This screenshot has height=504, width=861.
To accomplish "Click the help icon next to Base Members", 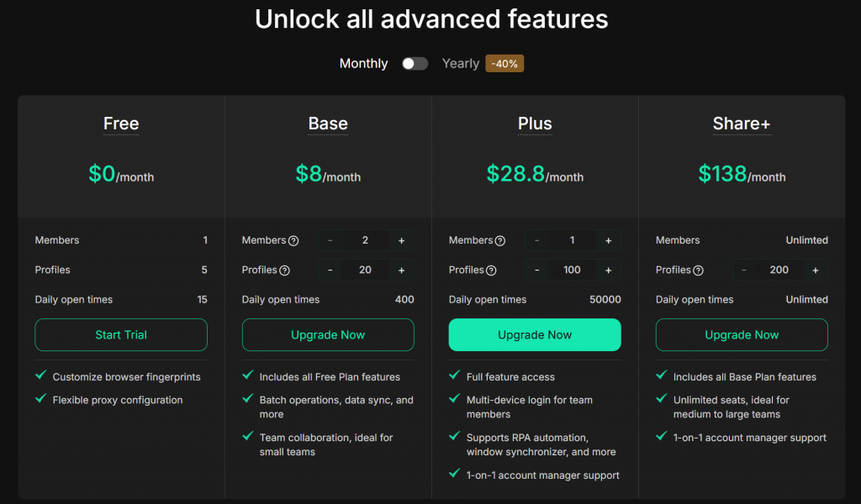I will pyautogui.click(x=293, y=241).
